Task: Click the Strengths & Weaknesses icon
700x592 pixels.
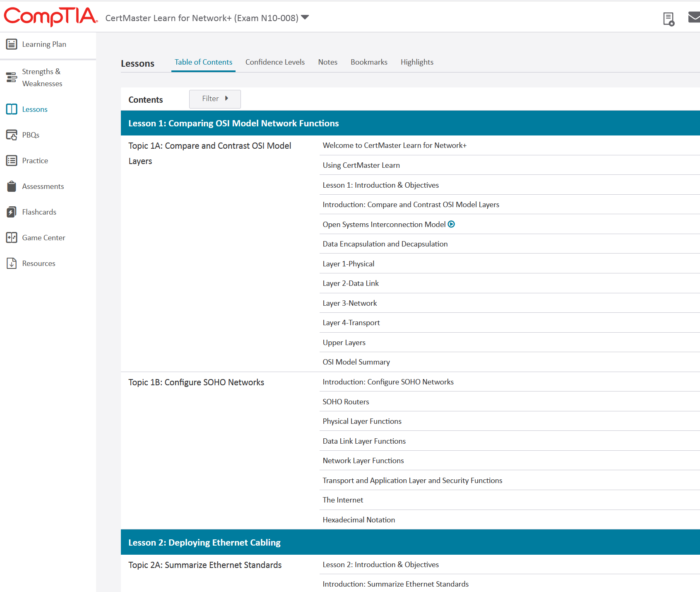Action: (x=12, y=77)
